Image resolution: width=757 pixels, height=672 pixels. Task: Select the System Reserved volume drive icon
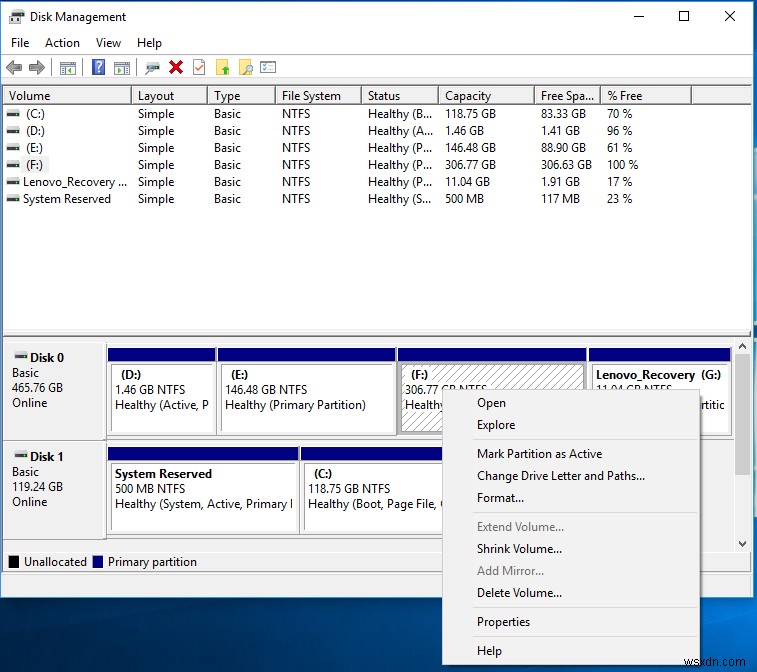14,199
